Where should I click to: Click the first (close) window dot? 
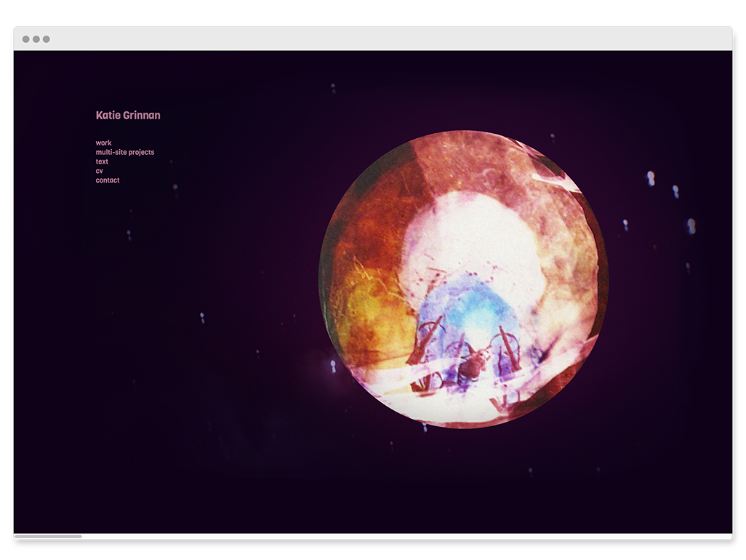tap(26, 39)
